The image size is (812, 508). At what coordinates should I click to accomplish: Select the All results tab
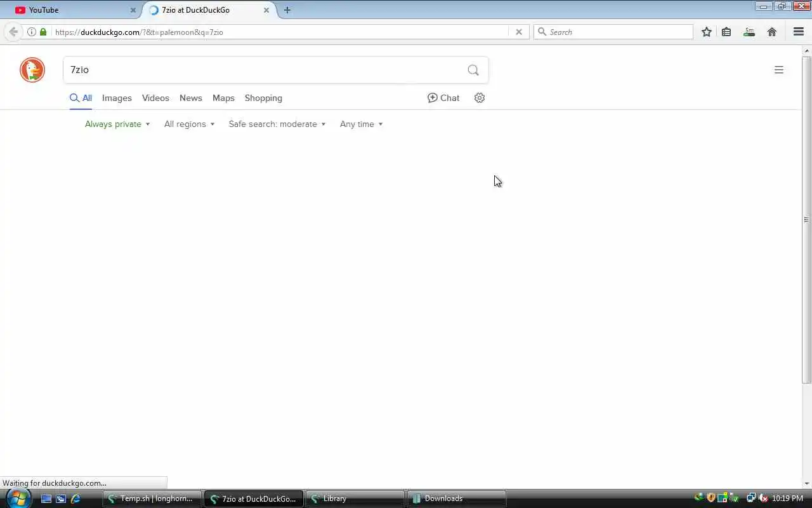coord(81,98)
